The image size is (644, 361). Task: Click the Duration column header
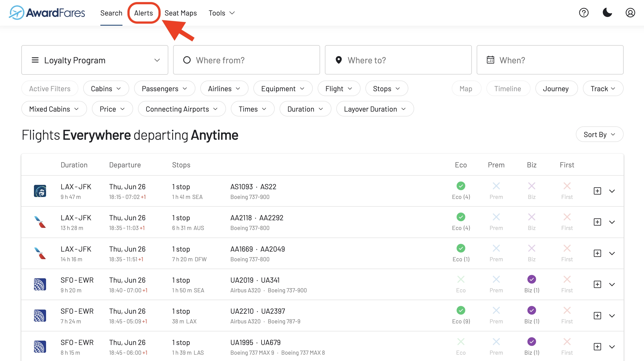pos(74,165)
